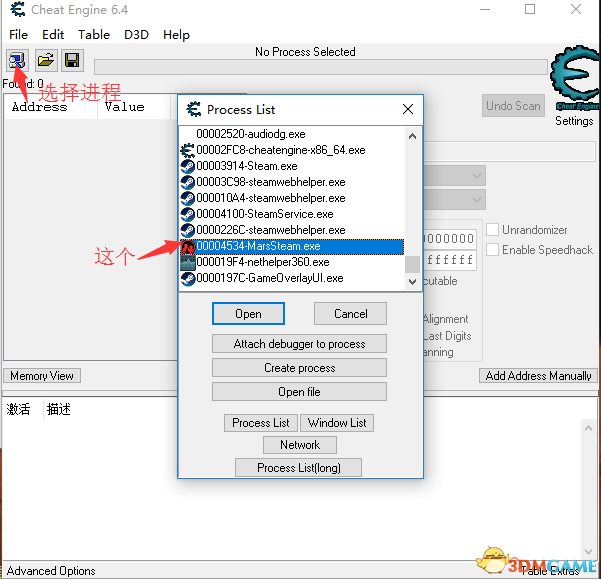This screenshot has width=601, height=579.
Task: Click the Undo Scan button
Action: (x=513, y=105)
